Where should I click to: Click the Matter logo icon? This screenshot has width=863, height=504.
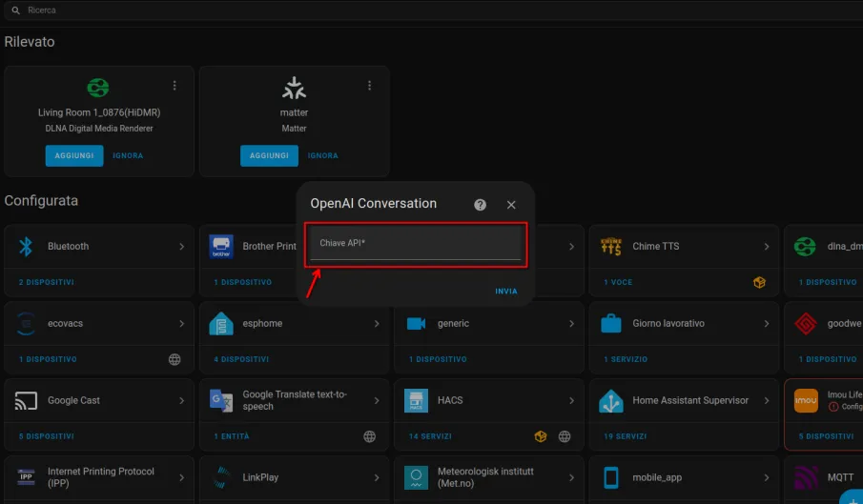click(x=294, y=88)
